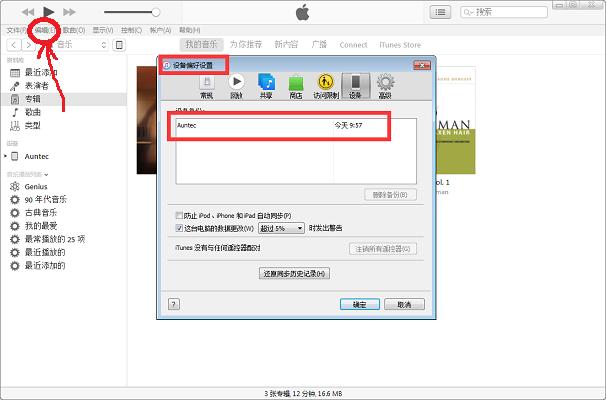Toggle the data change warning (W) checkbox
The image size is (606, 400).
coord(179,228)
